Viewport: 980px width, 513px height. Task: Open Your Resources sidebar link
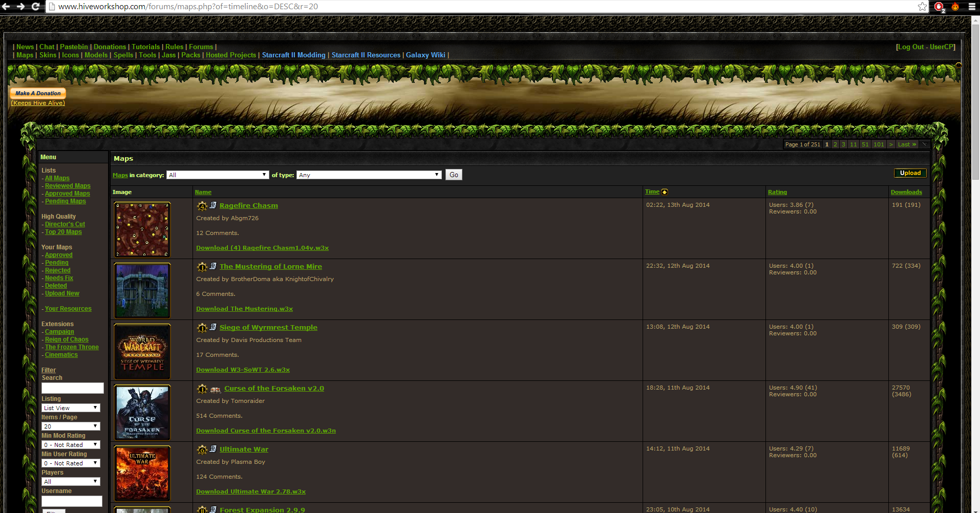click(x=68, y=309)
